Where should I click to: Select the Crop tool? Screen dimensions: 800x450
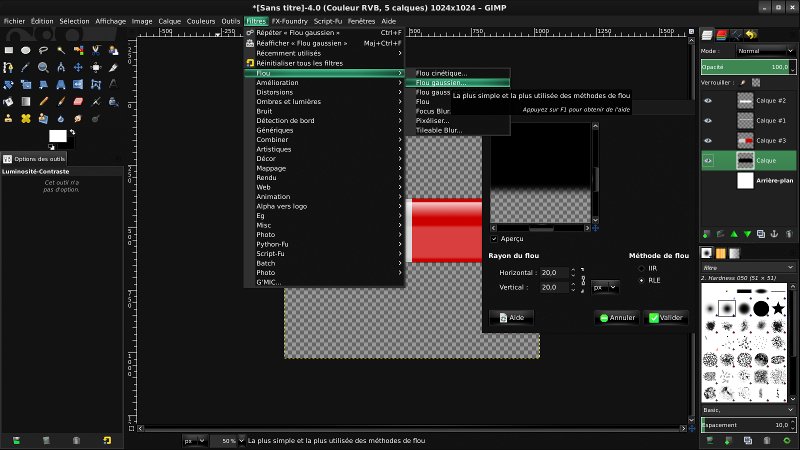(113, 67)
